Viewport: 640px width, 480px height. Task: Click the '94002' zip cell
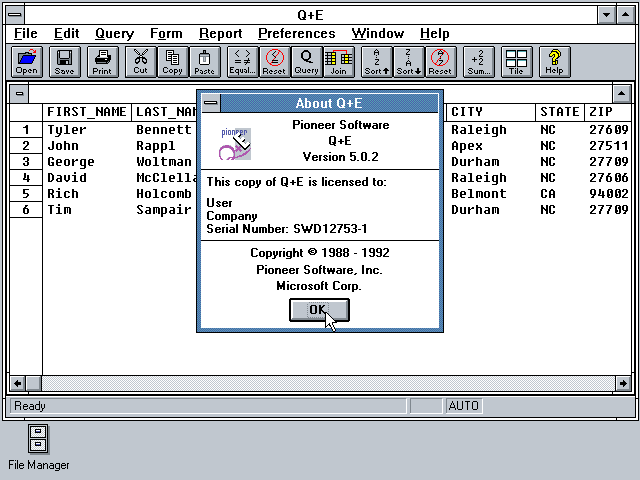tap(607, 193)
